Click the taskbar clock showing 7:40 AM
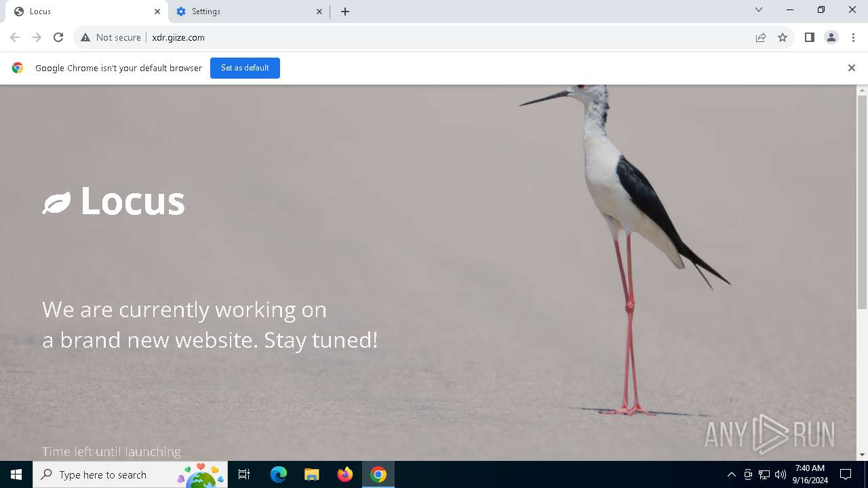The image size is (868, 488). pos(810,474)
